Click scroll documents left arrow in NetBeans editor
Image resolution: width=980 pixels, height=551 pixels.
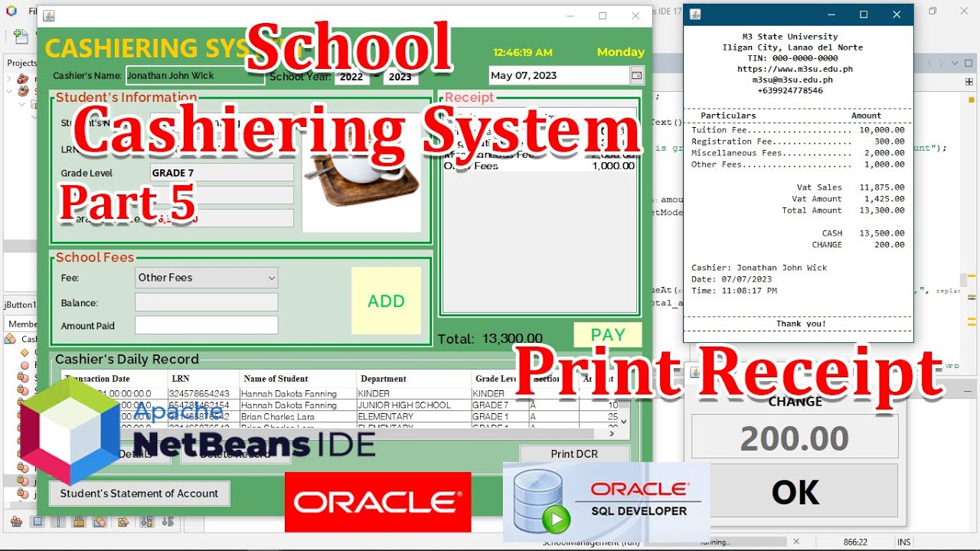point(930,64)
